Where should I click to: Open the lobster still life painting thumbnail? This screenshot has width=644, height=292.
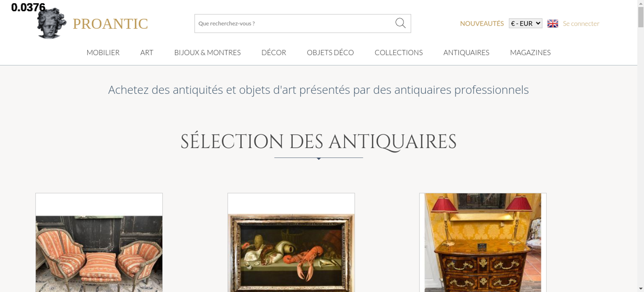pyautogui.click(x=291, y=243)
